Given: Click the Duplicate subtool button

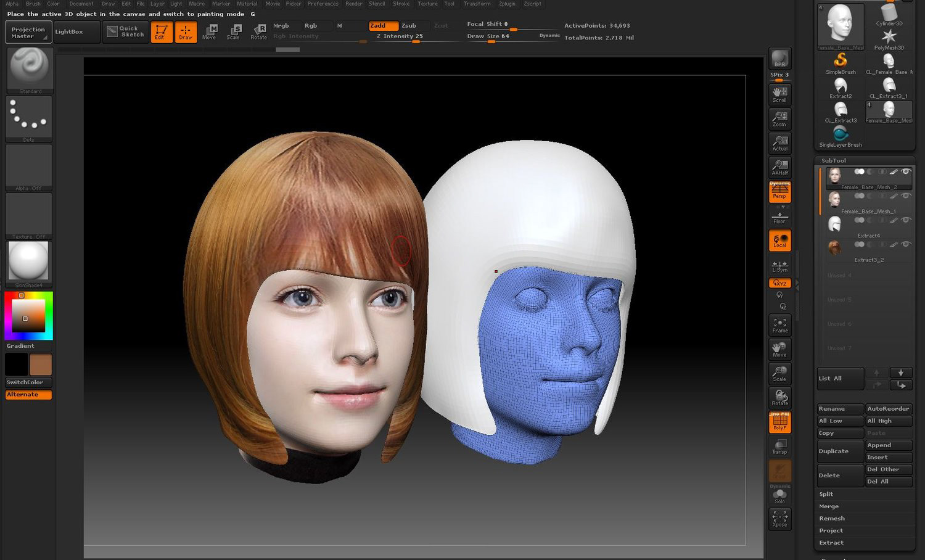Looking at the screenshot, I should (x=840, y=451).
